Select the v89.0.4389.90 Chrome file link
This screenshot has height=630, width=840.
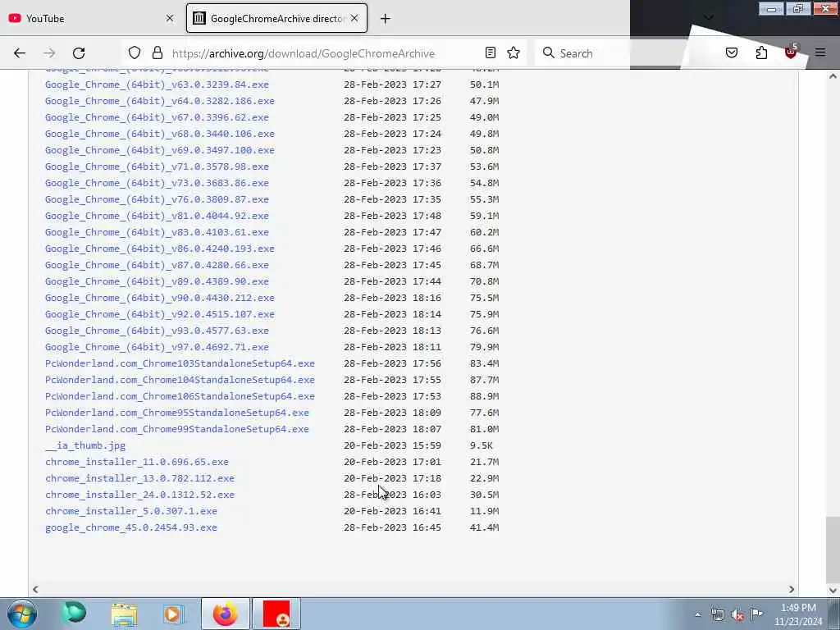pos(157,281)
